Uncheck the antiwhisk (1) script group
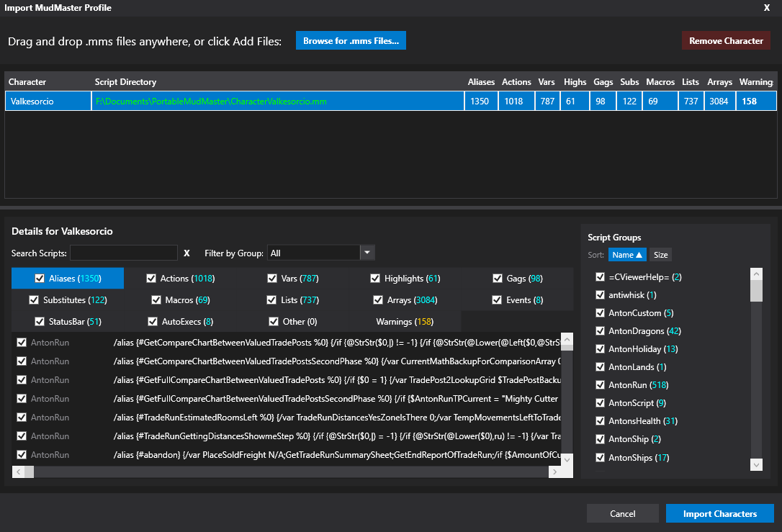This screenshot has width=782, height=532. tap(600, 294)
